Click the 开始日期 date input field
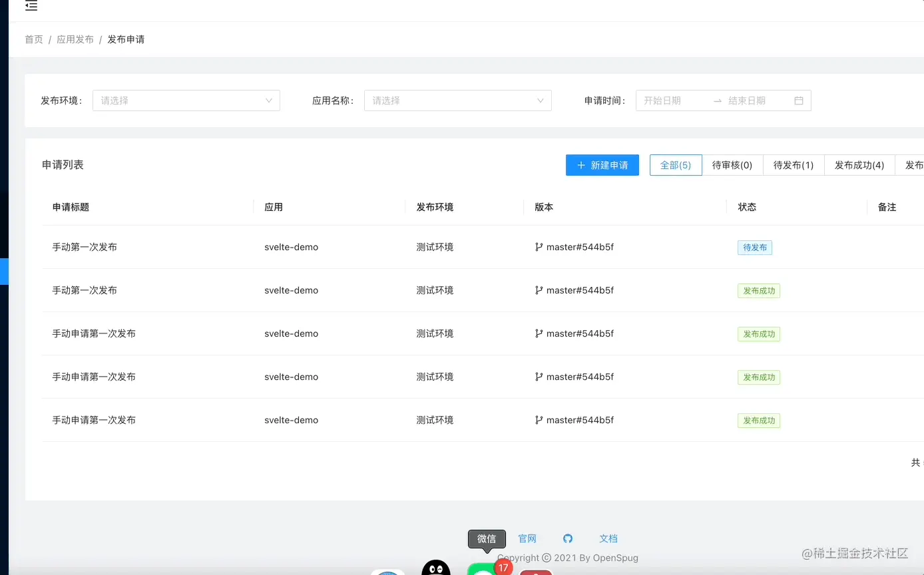The height and width of the screenshot is (575, 924). [x=672, y=100]
